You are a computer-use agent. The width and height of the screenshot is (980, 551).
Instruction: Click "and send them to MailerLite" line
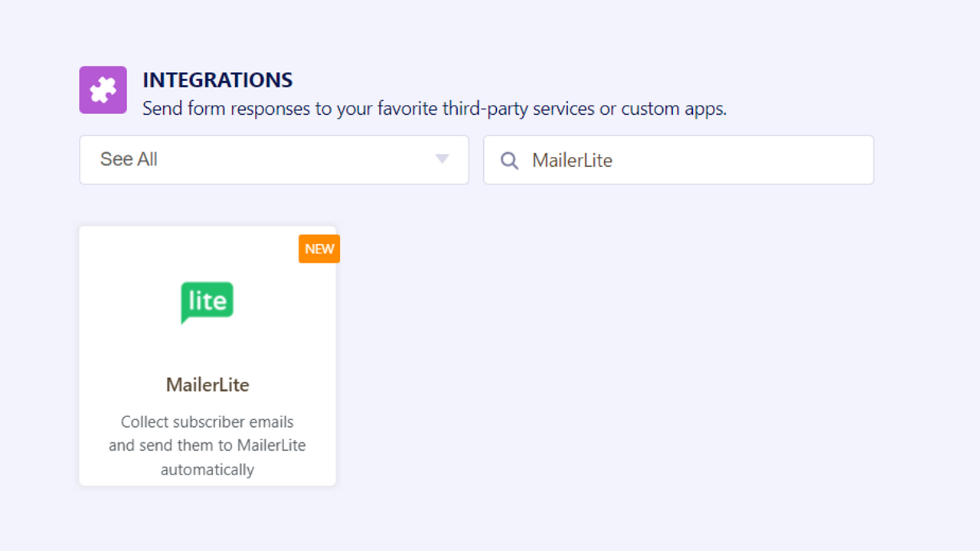click(207, 445)
